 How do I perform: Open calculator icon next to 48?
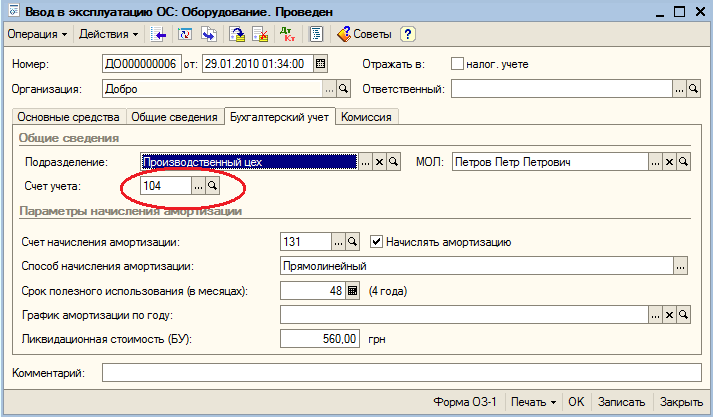coord(352,291)
